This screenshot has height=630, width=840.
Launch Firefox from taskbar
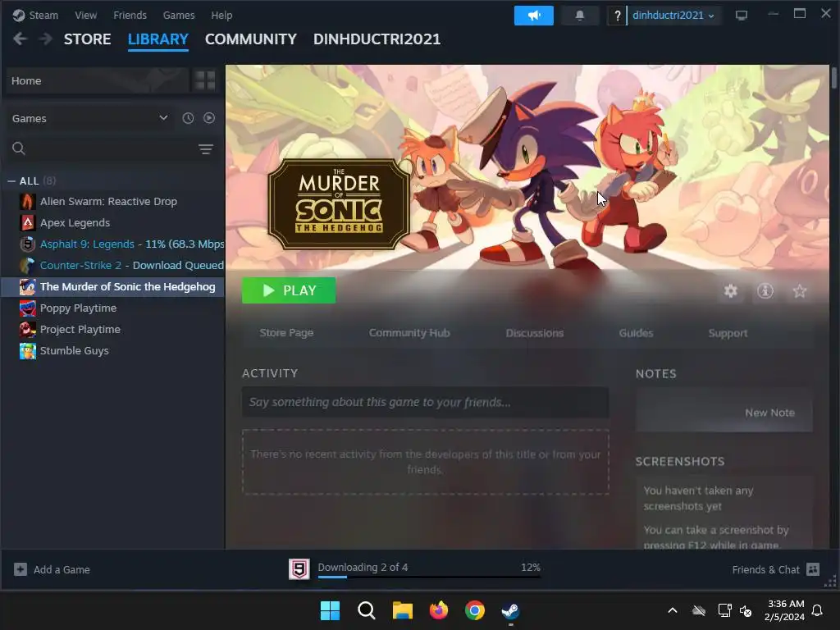click(x=439, y=610)
